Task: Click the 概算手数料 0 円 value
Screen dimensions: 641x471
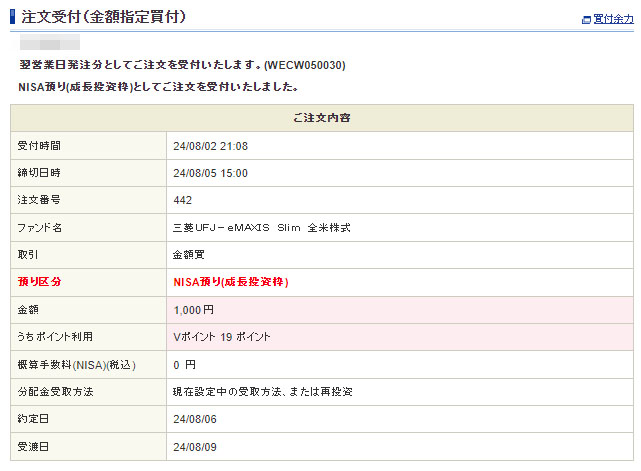Action: pyautogui.click(x=184, y=365)
